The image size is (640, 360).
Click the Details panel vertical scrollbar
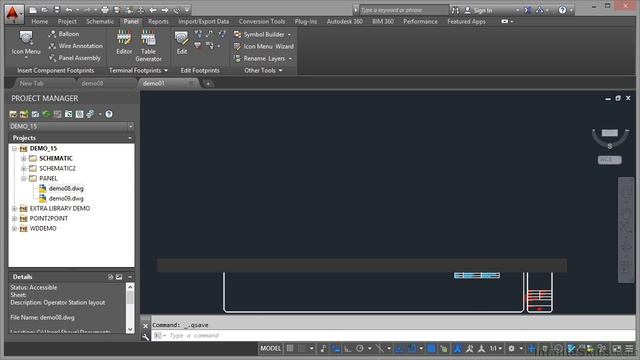click(x=130, y=308)
